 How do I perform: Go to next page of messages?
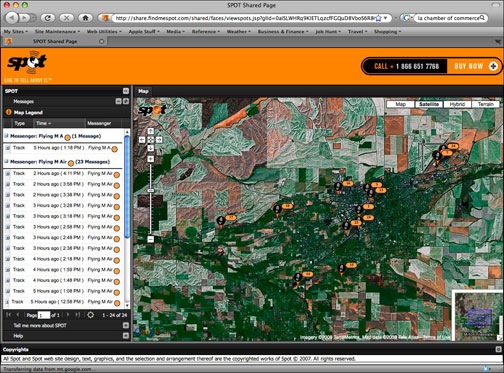click(x=68, y=315)
